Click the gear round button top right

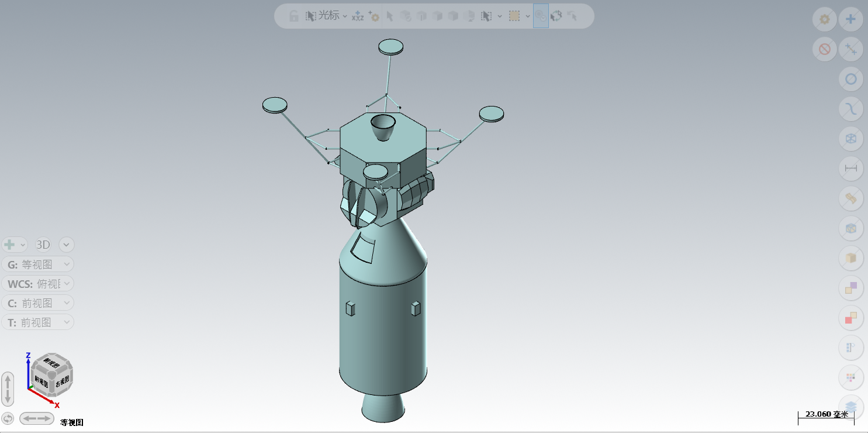click(825, 19)
